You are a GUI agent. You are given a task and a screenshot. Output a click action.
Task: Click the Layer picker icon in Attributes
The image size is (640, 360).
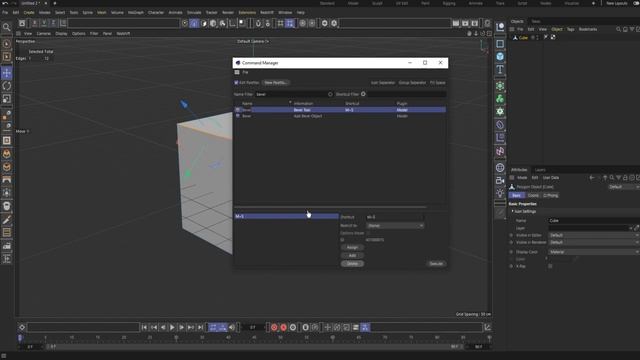click(636, 228)
